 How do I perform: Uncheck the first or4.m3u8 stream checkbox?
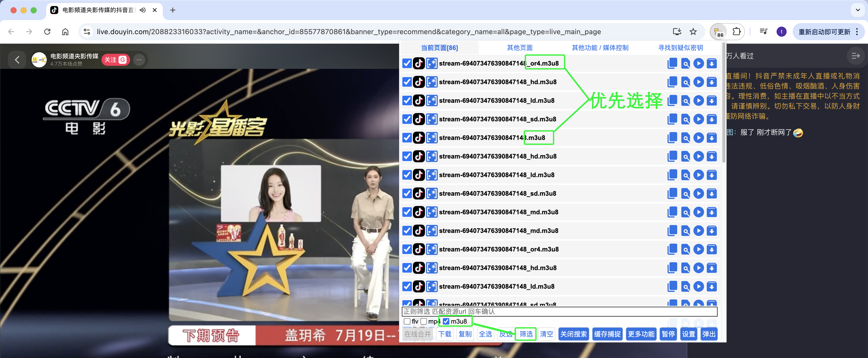407,63
